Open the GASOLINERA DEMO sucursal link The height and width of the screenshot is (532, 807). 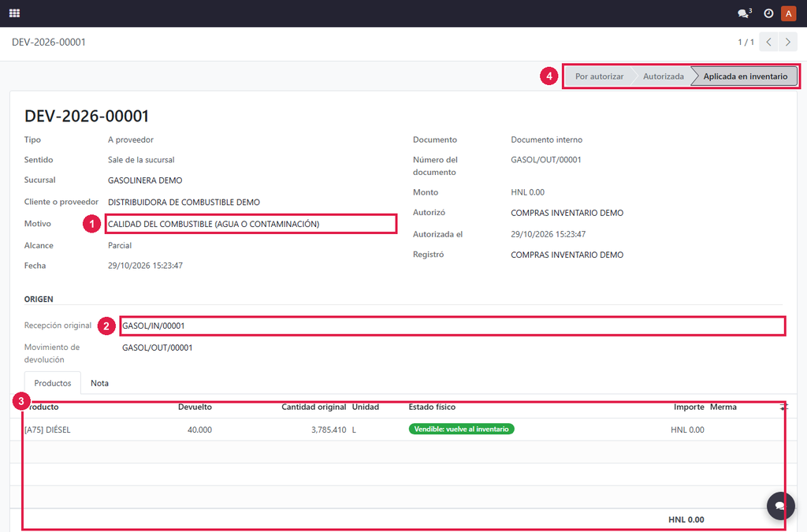pos(145,180)
